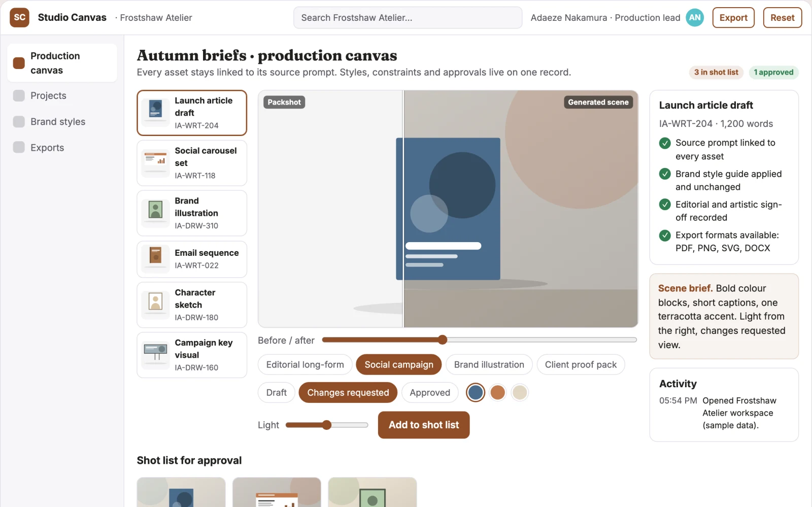Click the Before / after slider handle
812x507 pixels.
point(443,340)
